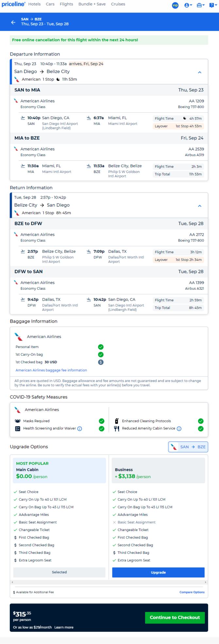Click the upgrade options horizontal scrollbar
The image size is (219, 644).
(x=109, y=582)
